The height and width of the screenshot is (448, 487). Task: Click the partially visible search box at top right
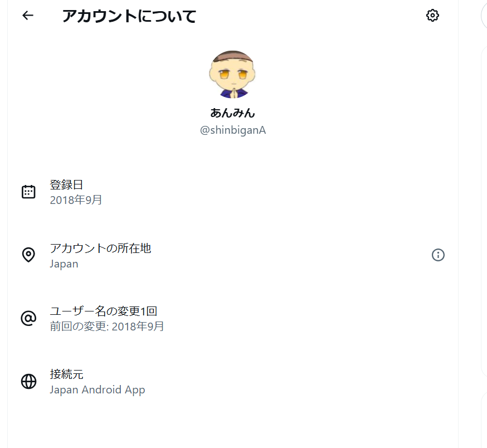point(484,16)
